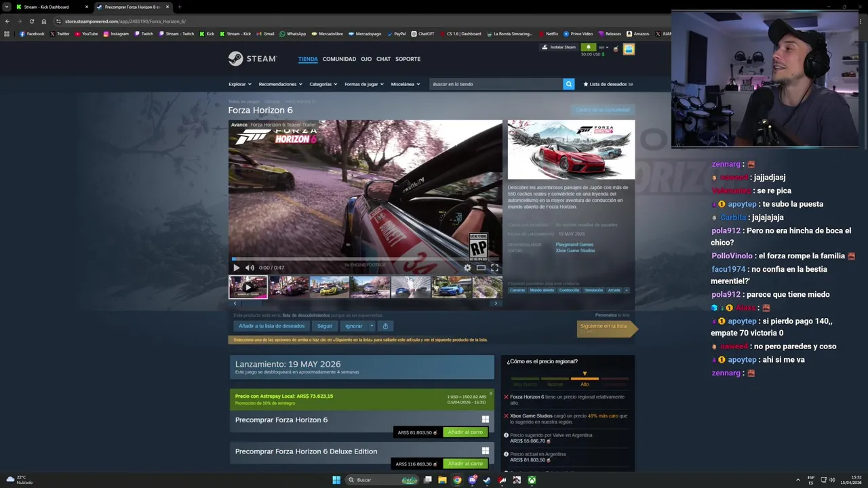Open the green notifications bell
This screenshot has height=488, width=868.
point(589,47)
